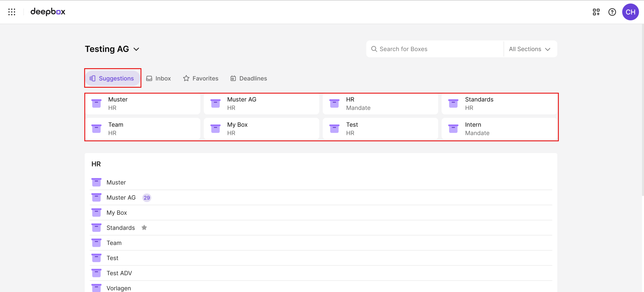Expand the Testing AG organization dropdown

coord(136,49)
